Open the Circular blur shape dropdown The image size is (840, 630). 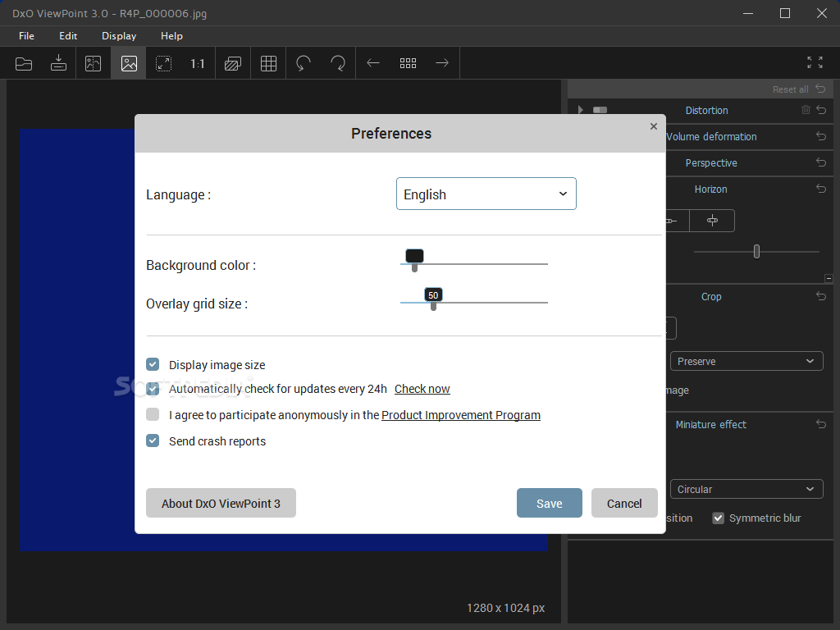click(746, 489)
